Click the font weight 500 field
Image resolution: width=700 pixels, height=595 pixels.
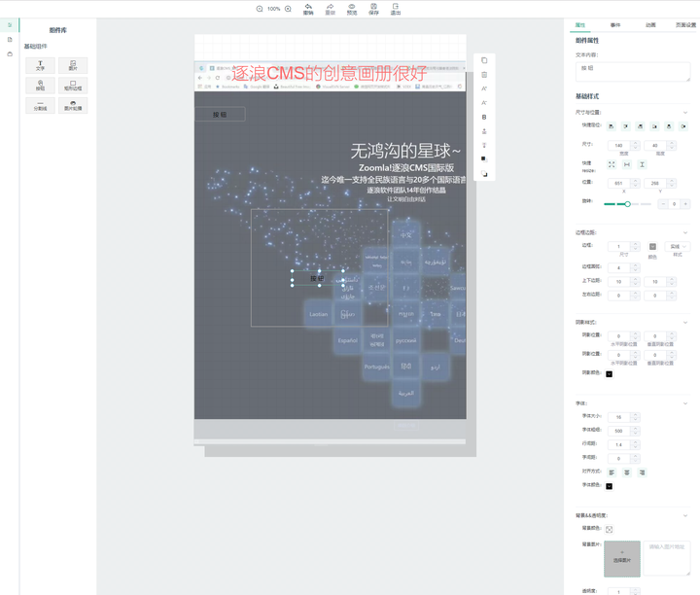(619, 432)
